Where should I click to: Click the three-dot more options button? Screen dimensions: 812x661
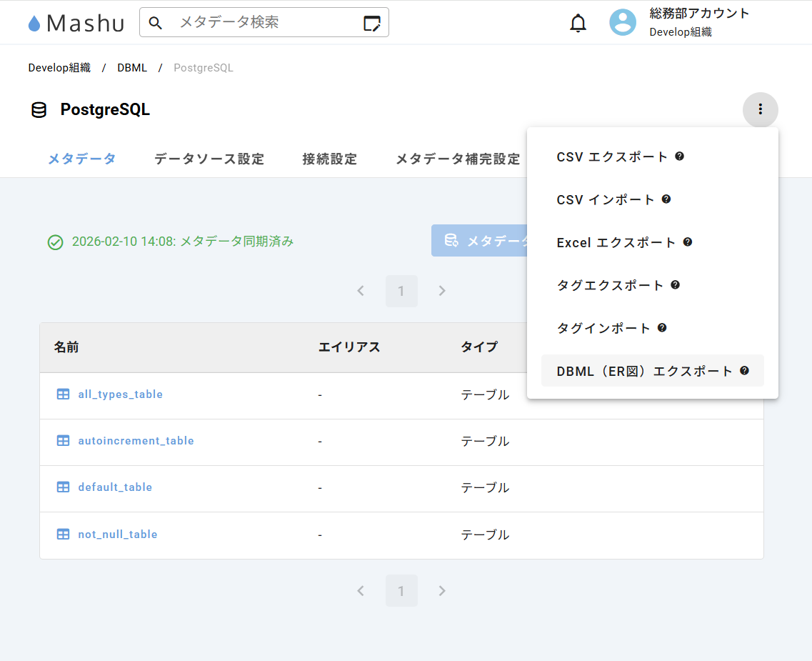[760, 109]
